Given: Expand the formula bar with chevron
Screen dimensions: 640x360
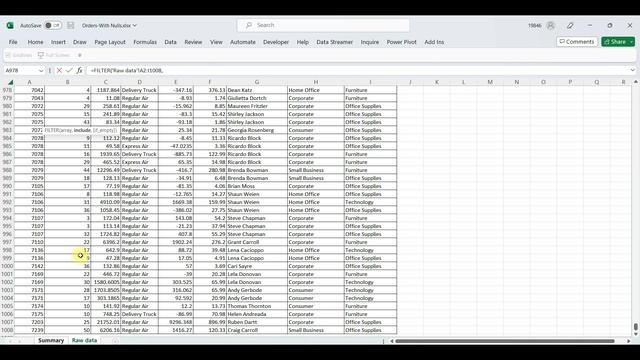Looking at the screenshot, I should pos(632,71).
